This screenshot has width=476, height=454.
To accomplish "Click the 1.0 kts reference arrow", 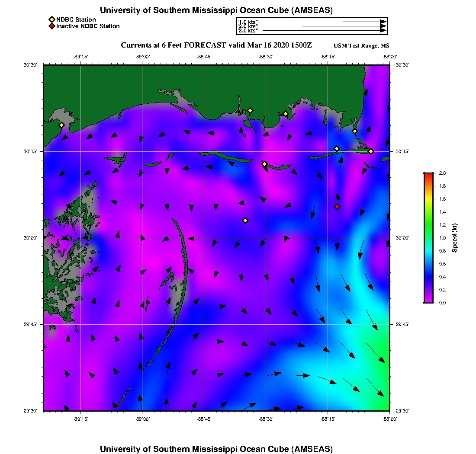I will pos(365,22).
